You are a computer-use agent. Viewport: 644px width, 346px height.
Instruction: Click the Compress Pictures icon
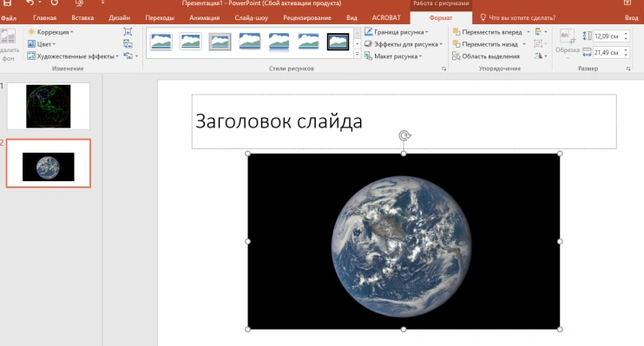coord(128,31)
